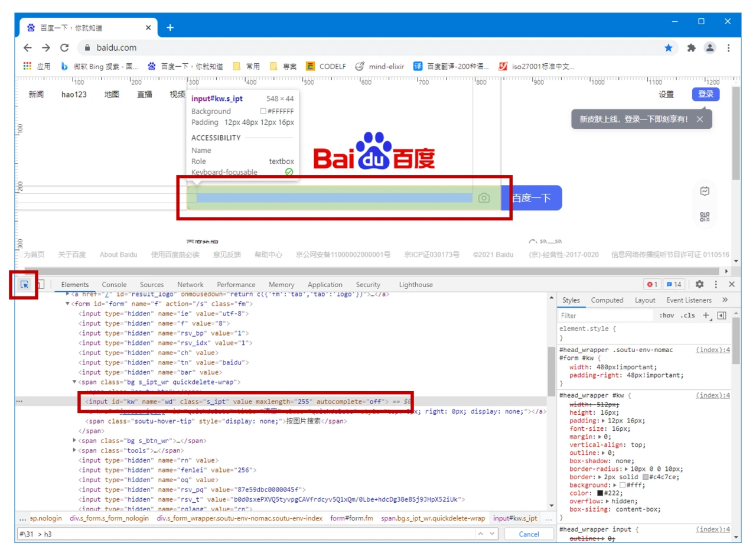Open the apps shortcut in bookmarks bar
The image size is (756, 556).
[x=37, y=66]
